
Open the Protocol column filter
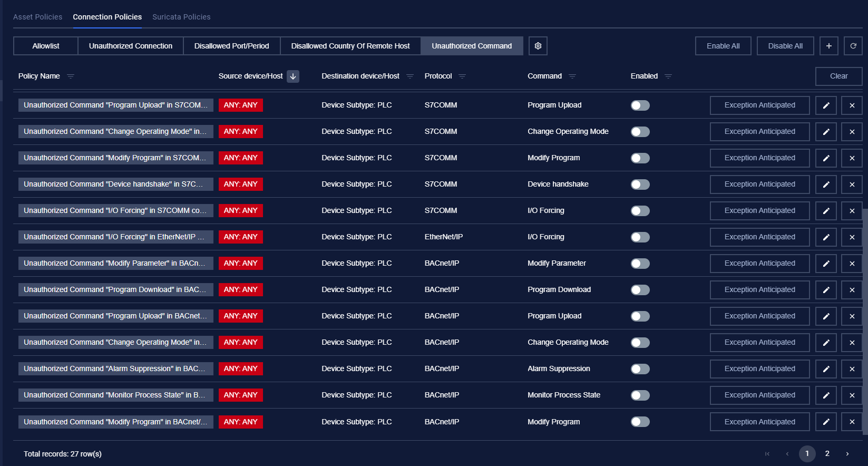pyautogui.click(x=462, y=76)
